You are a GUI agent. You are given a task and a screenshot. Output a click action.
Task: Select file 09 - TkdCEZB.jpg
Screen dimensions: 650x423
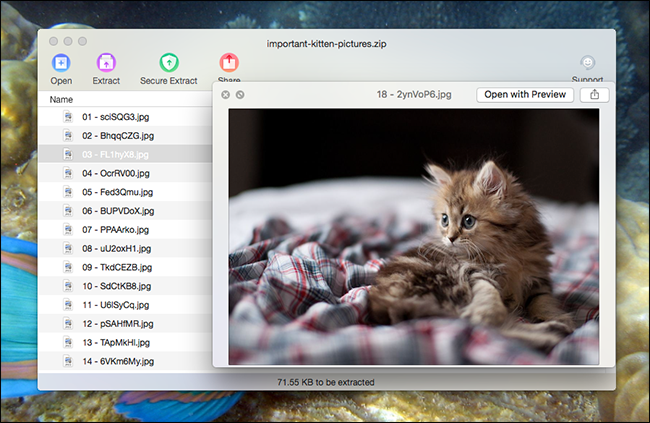click(125, 267)
